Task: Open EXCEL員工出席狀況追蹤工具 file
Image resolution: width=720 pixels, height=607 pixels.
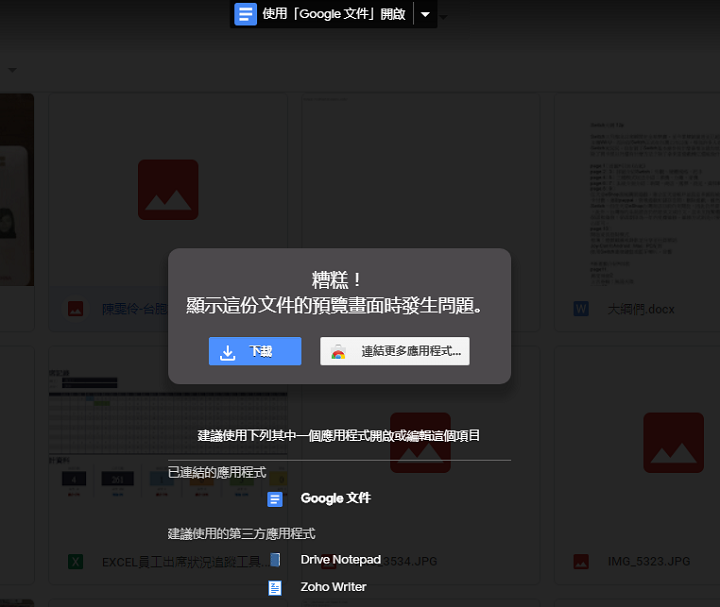Action: [186, 562]
